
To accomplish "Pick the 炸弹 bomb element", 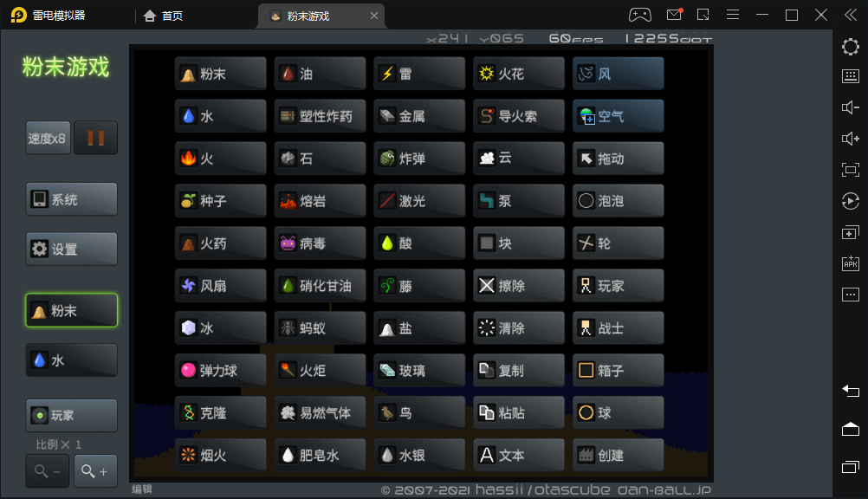I will coord(419,159).
